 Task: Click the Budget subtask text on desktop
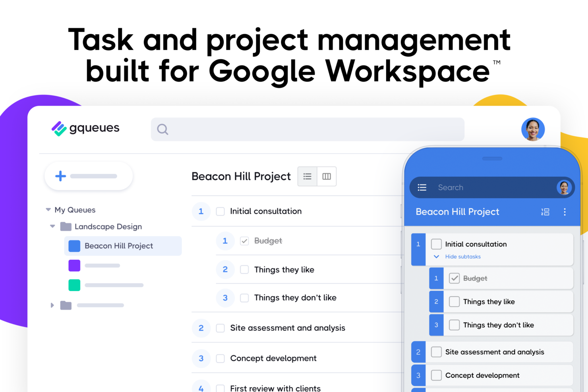268,241
